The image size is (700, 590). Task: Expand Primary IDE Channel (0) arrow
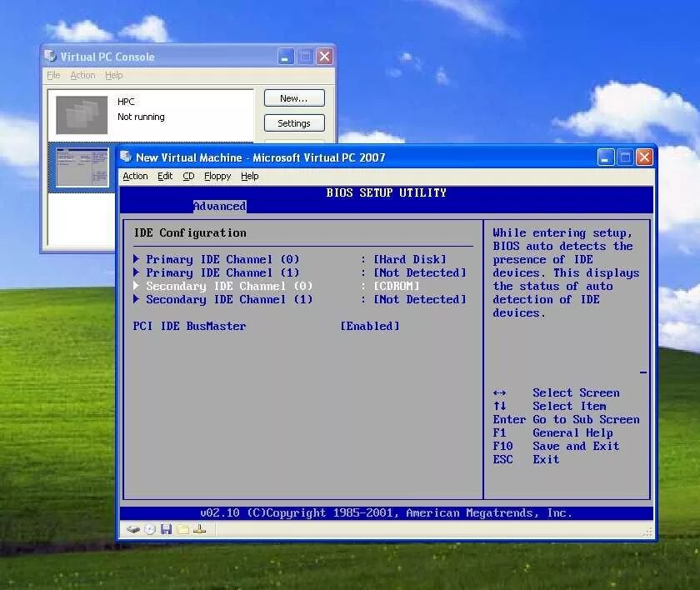[x=137, y=259]
